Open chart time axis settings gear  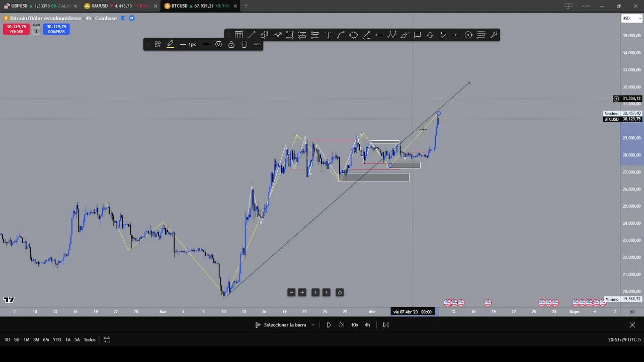[x=632, y=312]
